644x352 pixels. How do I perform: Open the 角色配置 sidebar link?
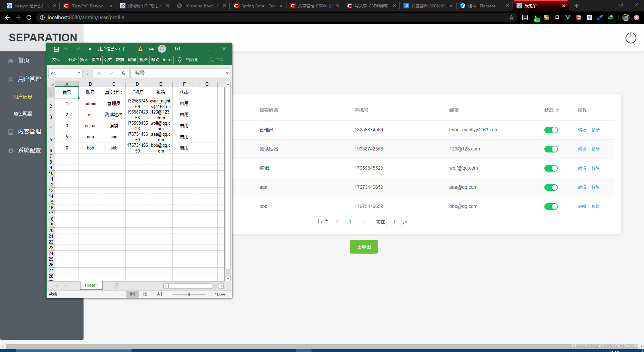point(23,114)
